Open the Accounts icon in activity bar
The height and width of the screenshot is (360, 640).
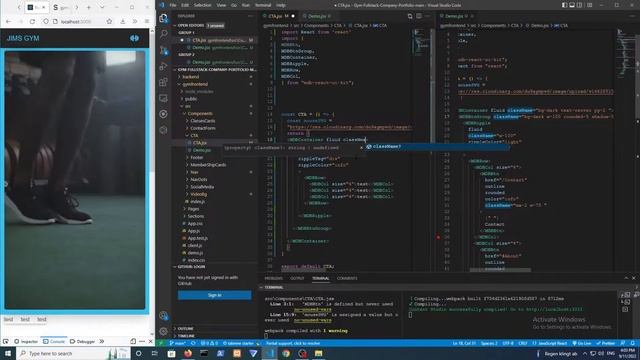tap(163, 316)
